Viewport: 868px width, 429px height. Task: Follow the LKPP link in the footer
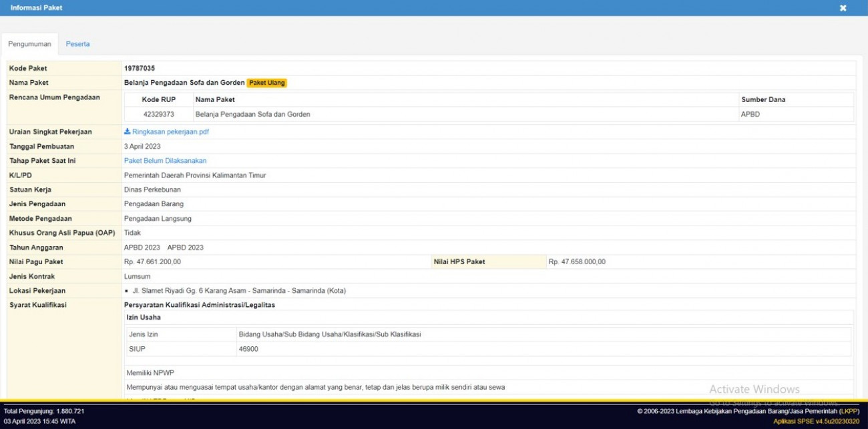pyautogui.click(x=849, y=411)
